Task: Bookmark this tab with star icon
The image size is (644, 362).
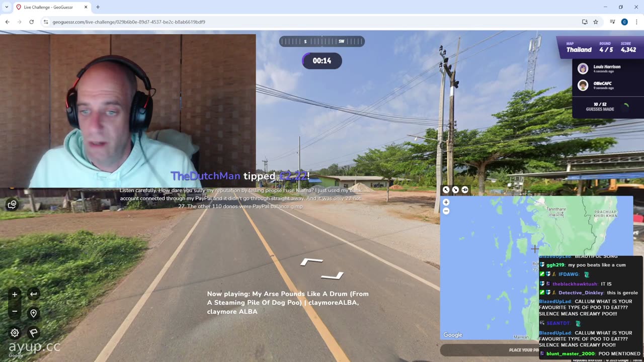Action: coord(596,22)
